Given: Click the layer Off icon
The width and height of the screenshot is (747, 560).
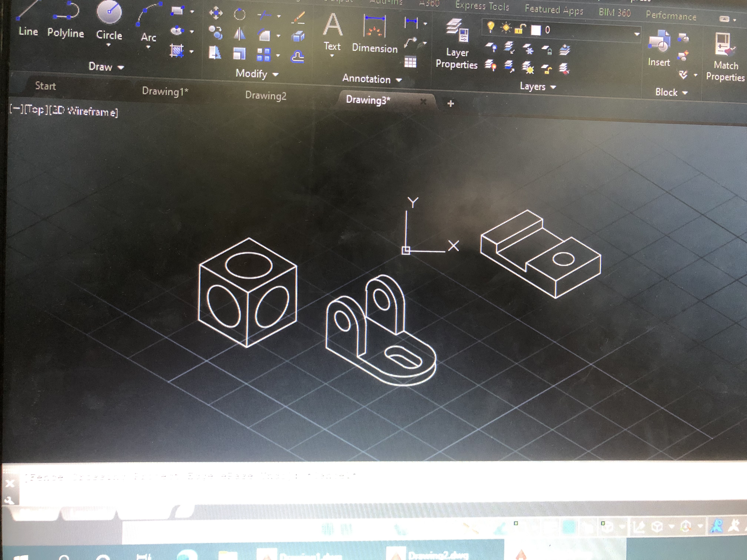Looking at the screenshot, I should point(491,47).
